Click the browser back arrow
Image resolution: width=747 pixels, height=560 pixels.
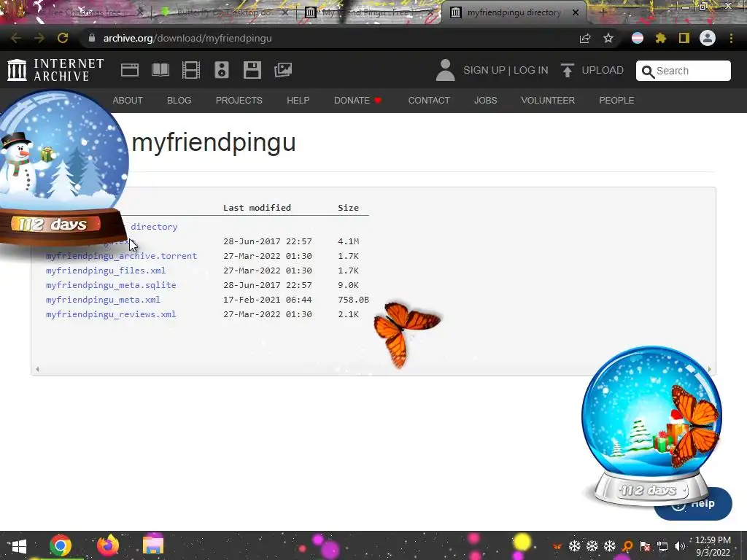(16, 38)
